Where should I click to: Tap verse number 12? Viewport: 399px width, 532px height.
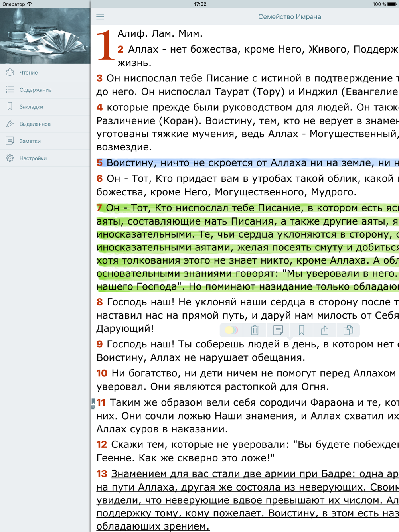tap(102, 445)
